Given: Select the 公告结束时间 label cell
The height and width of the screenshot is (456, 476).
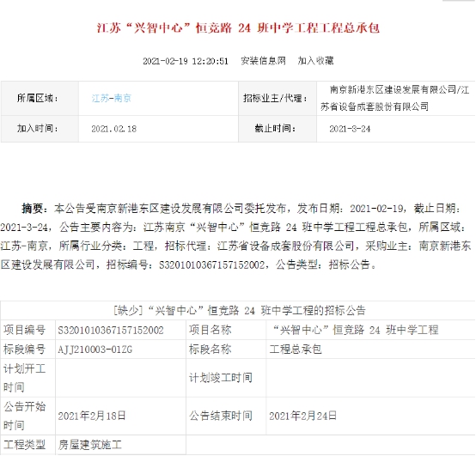Looking at the screenshot, I should (226, 416).
